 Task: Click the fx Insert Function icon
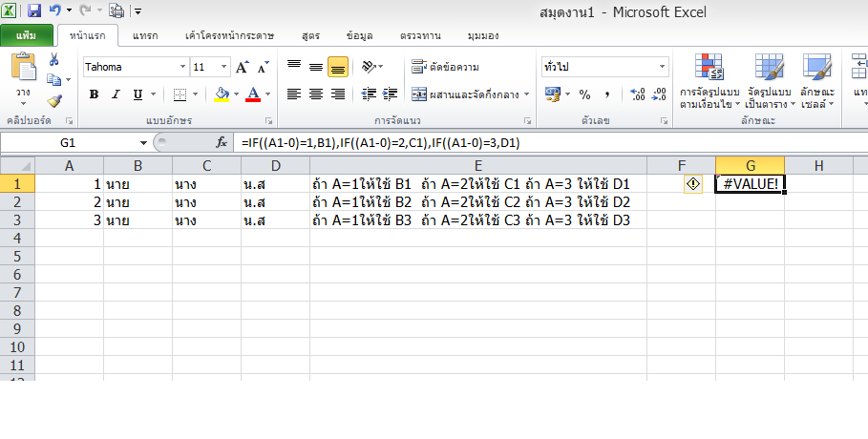[222, 143]
